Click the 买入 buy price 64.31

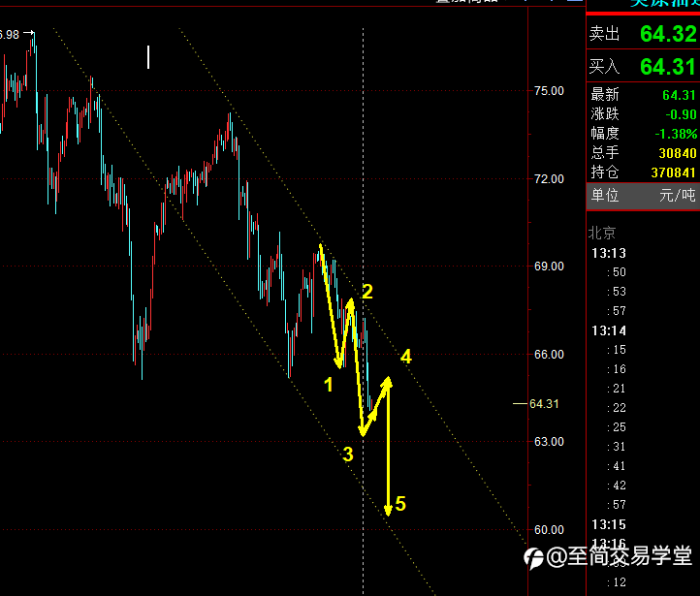(668, 67)
